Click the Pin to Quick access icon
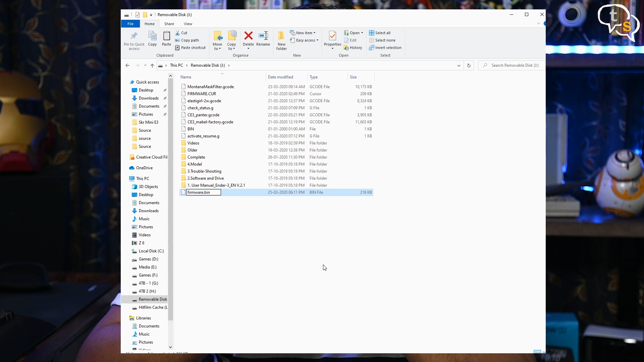This screenshot has height=362, width=644. coord(134,36)
